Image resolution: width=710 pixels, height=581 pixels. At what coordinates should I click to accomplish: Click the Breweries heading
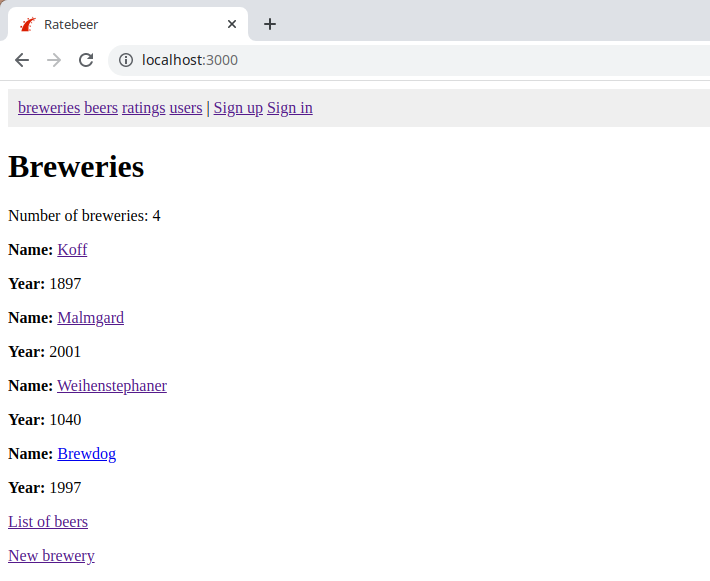76,167
